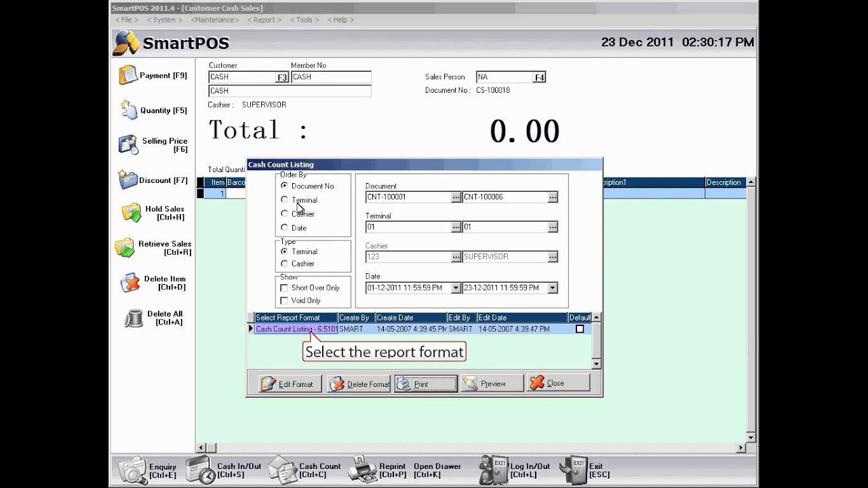Select the Quantity [F5] icon
Screen dimensions: 868x488
(x=129, y=110)
